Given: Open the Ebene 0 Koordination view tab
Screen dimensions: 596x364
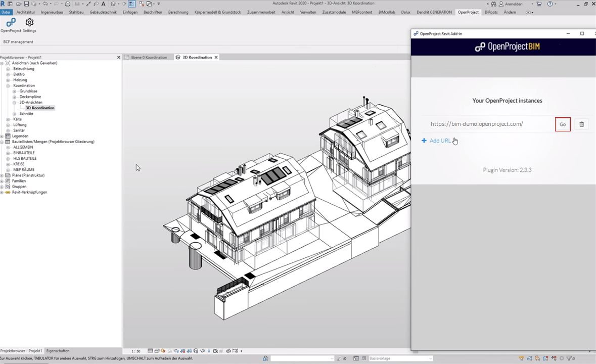Looking at the screenshot, I should click(149, 57).
